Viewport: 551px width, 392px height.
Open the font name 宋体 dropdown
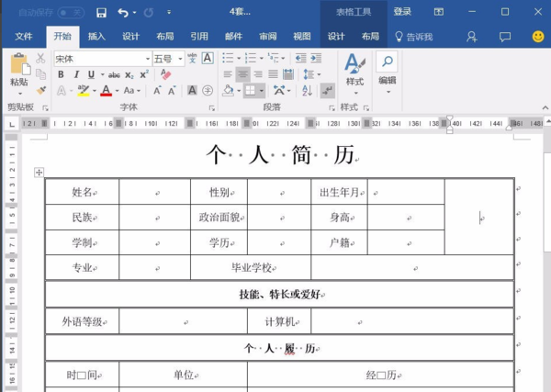pyautogui.click(x=148, y=59)
